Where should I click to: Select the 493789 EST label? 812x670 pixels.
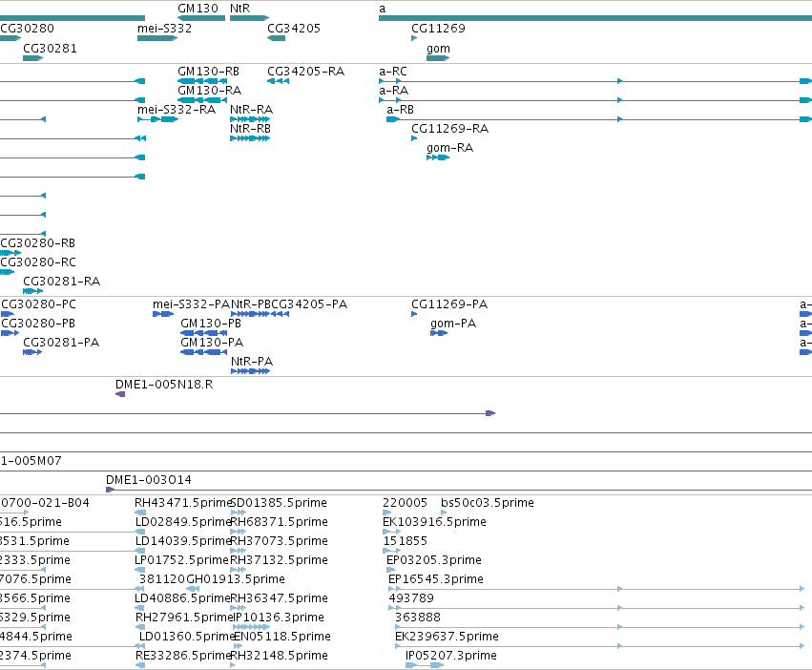[x=411, y=598]
